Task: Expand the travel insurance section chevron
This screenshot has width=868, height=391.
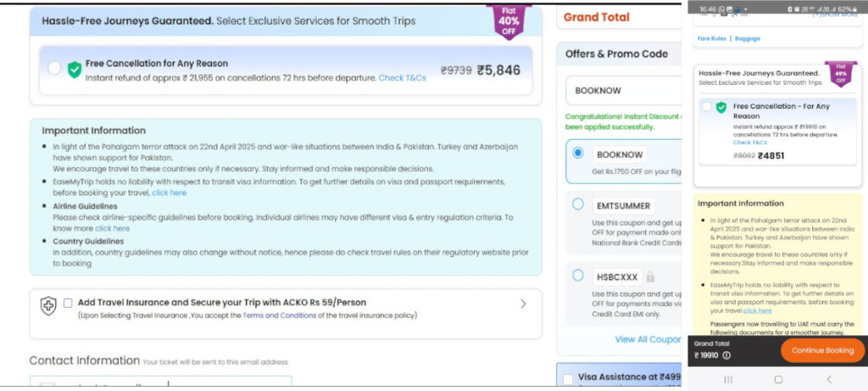Action: [522, 304]
